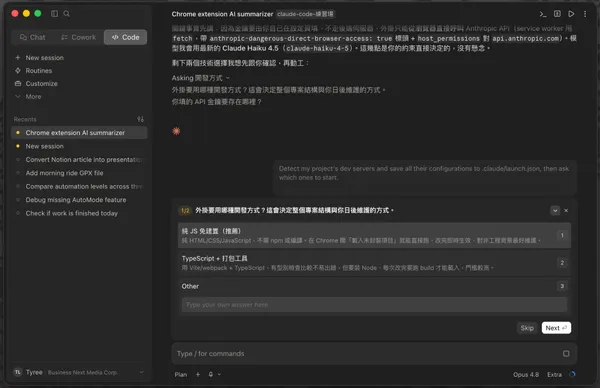Open Check if work is finished today
Viewport: 600px width, 388px height.
tap(79, 213)
